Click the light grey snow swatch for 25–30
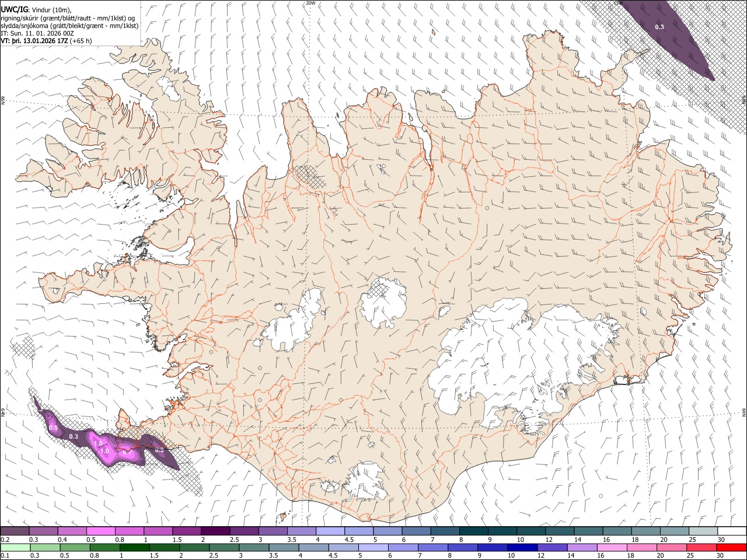Screen dimensions: 747x560 coord(703,531)
